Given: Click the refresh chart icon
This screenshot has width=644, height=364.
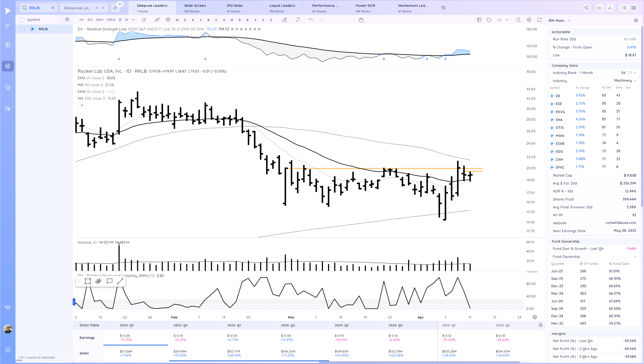Looking at the screenshot, I should [x=298, y=20].
